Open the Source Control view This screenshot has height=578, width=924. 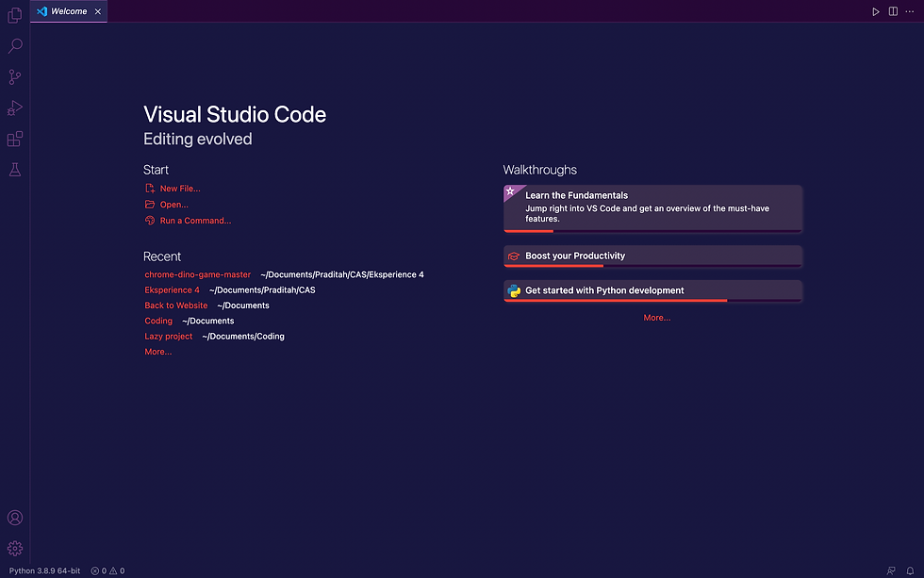point(15,77)
